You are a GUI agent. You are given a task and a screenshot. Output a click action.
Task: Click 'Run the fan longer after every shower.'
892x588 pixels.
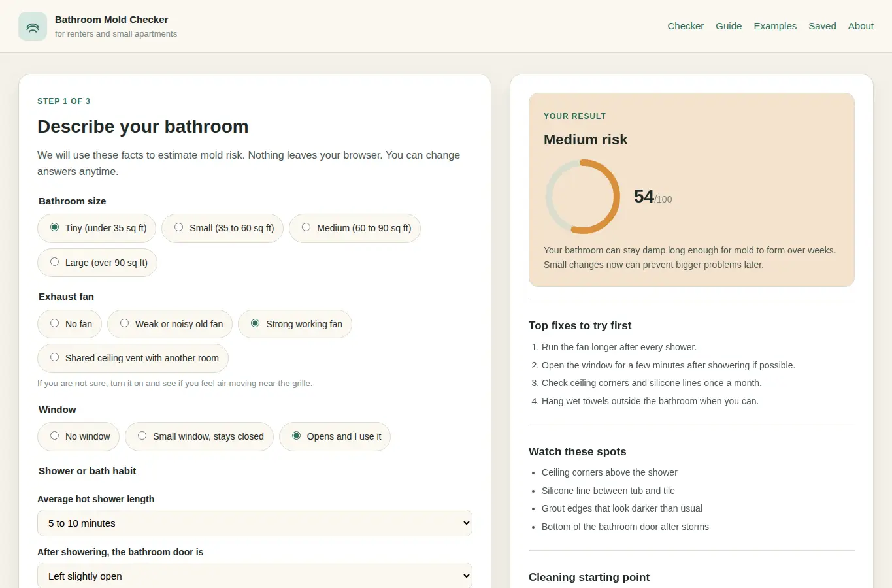click(x=619, y=347)
